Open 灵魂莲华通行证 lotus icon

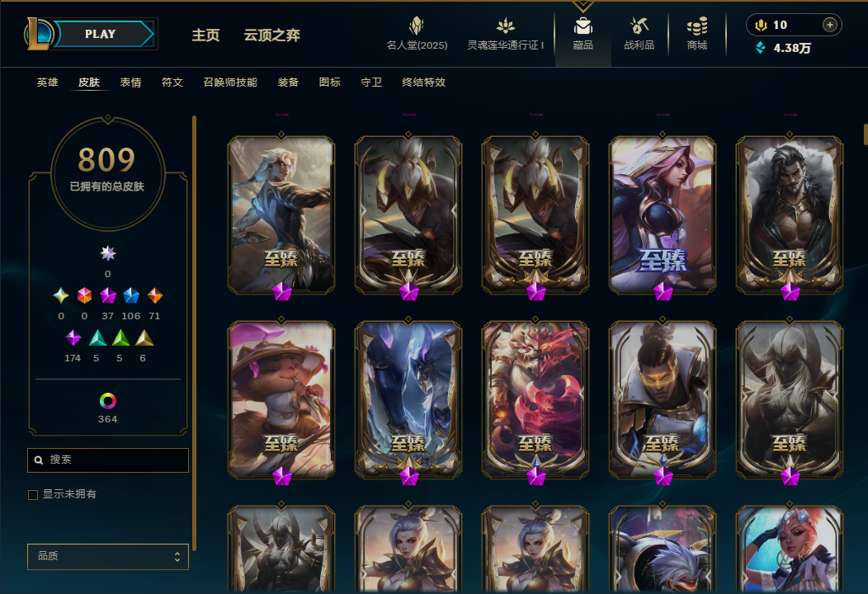(505, 26)
